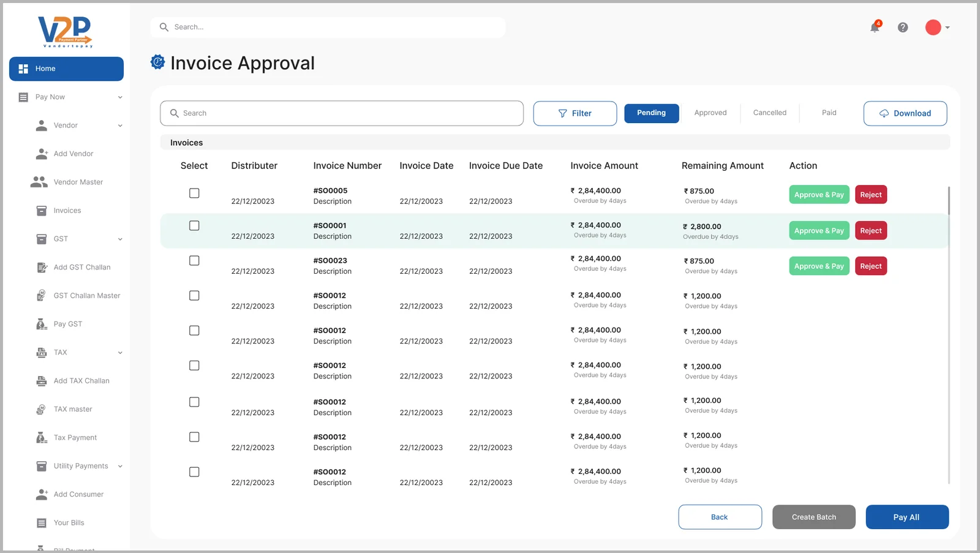Click the Add GST Challan icon
Screen dimensions: 980x553
(42, 267)
